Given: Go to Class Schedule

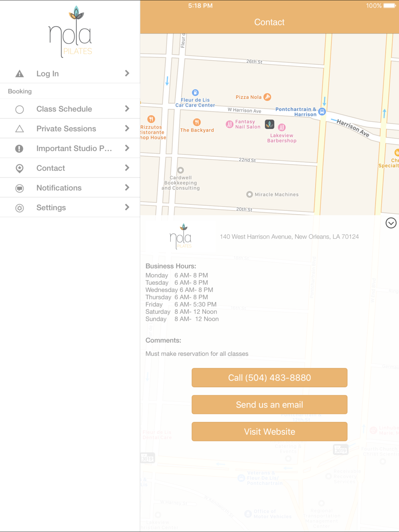Looking at the screenshot, I should (70, 109).
